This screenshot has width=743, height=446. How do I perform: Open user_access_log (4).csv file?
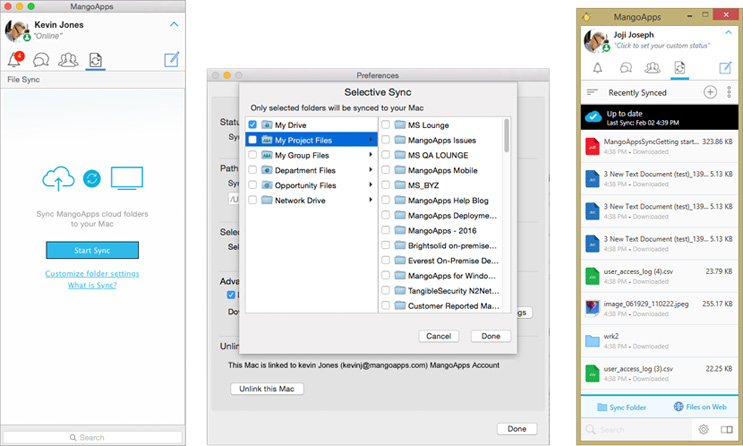click(x=659, y=276)
